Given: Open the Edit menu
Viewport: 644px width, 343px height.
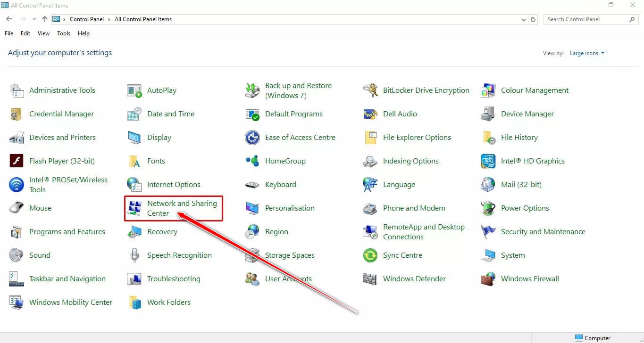Looking at the screenshot, I should tap(25, 33).
